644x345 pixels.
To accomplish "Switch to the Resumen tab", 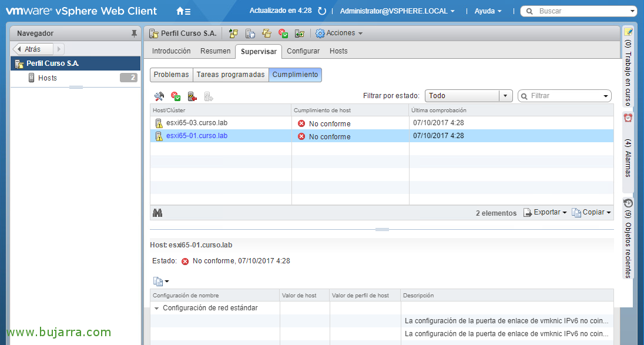I will pyautogui.click(x=216, y=51).
